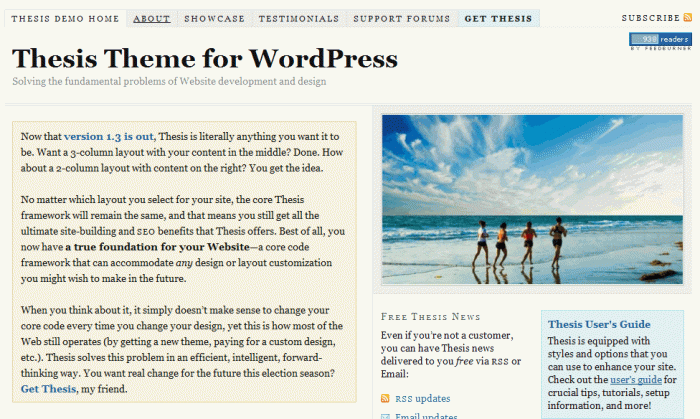Click the 'Get Thesis' link in paragraph
The width and height of the screenshot is (700, 419).
[x=48, y=389]
